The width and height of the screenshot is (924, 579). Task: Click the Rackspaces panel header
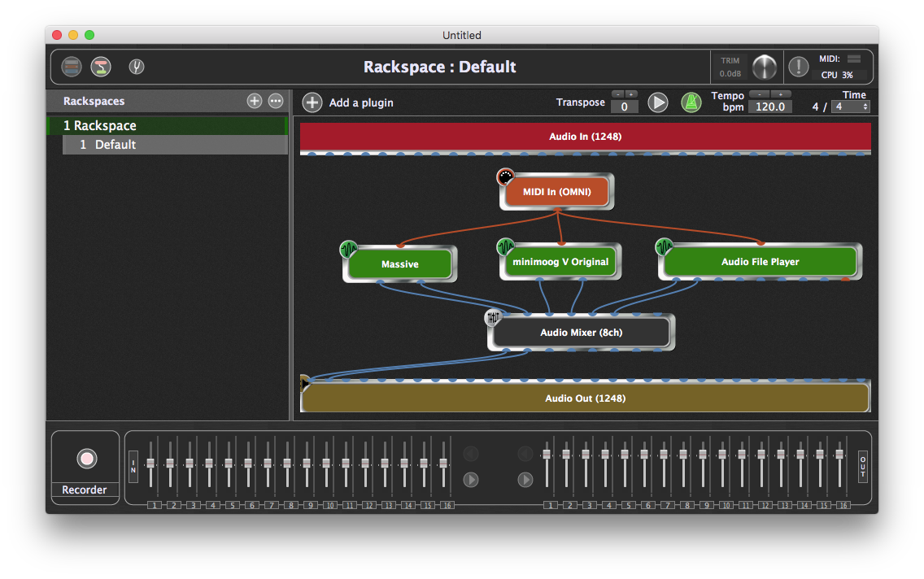[168, 101]
